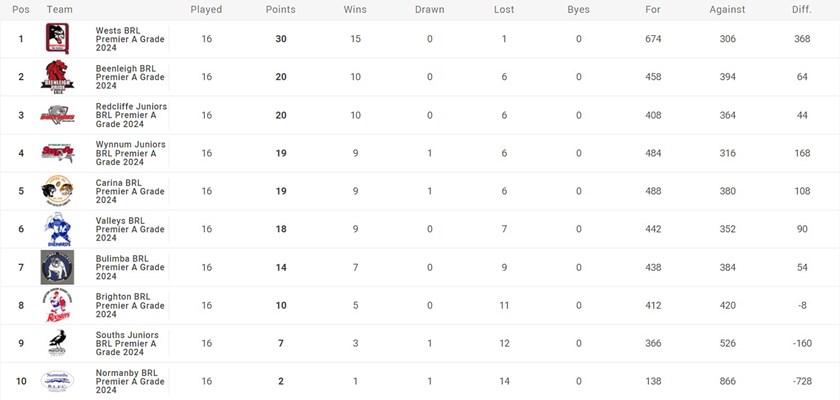Sort table by Wins column header
Screen dimensions: 840x400
click(355, 10)
